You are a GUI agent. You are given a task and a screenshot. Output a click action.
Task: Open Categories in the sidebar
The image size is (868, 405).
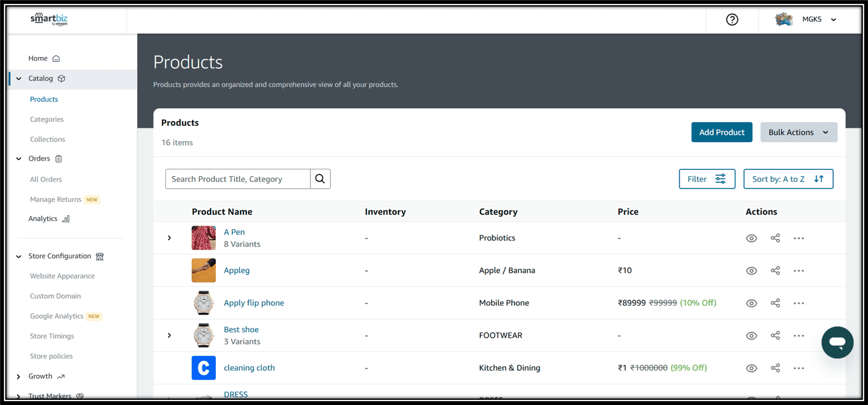pos(47,119)
